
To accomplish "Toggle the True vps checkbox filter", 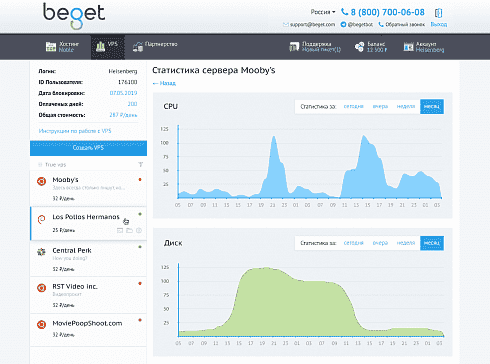I will [40, 165].
